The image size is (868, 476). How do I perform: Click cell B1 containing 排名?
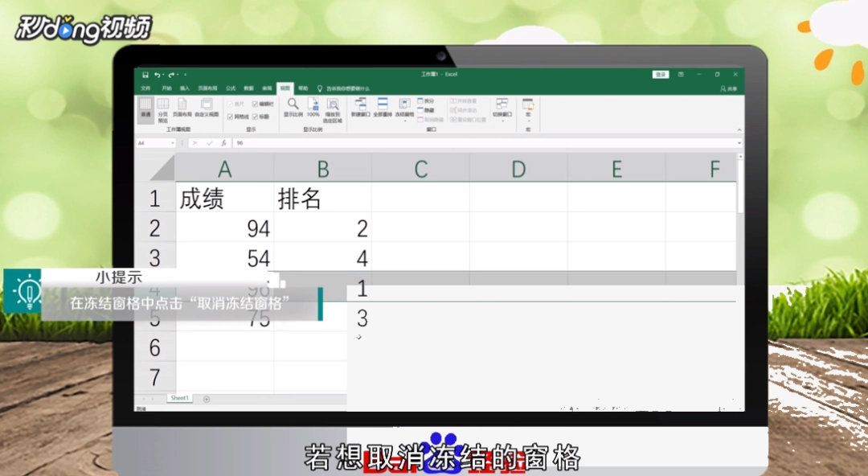[323, 199]
